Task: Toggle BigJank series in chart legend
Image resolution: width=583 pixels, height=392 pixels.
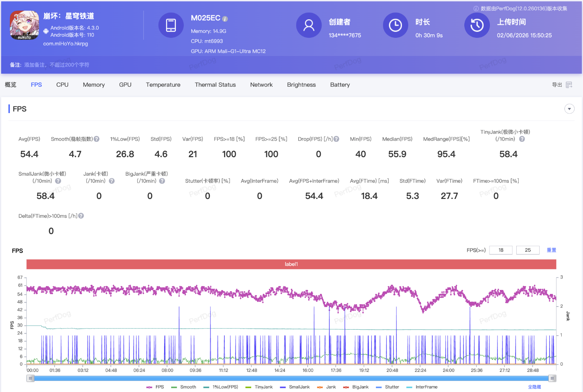Action: [356, 387]
